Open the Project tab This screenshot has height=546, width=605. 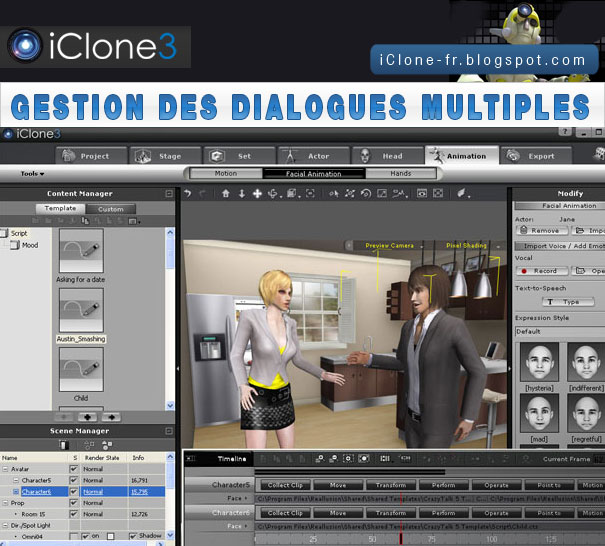(91, 156)
